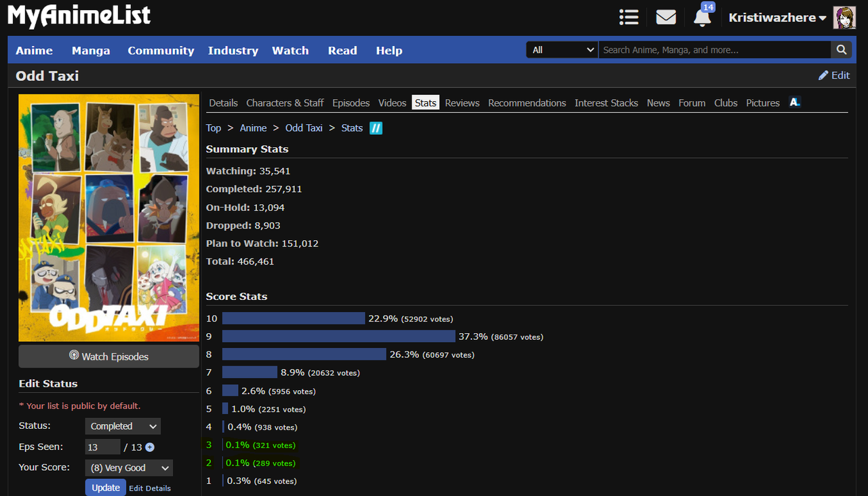This screenshot has height=496, width=868.
Task: Click the 'Top' breadcrumb link
Action: 214,128
